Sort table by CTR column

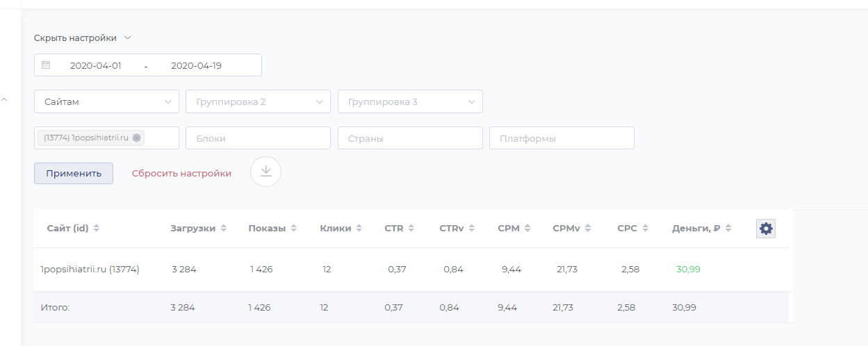tap(411, 229)
